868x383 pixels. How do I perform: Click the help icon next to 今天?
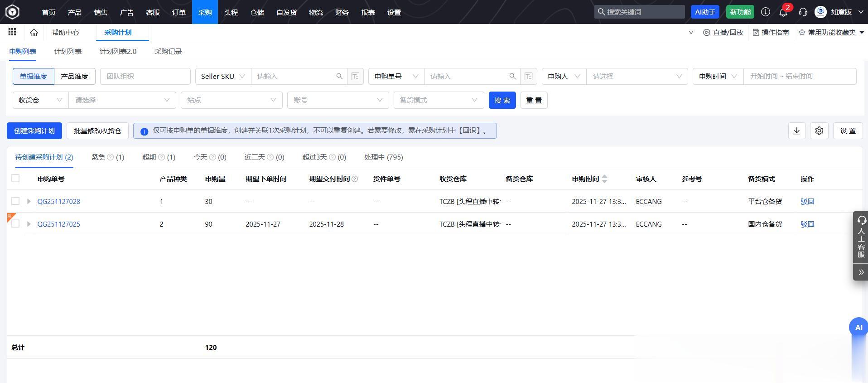[x=212, y=157]
